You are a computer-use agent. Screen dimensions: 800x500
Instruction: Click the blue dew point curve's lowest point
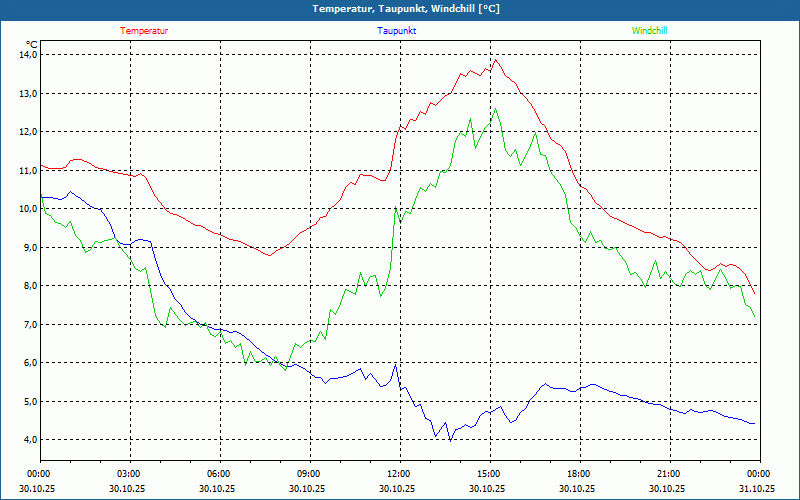click(x=450, y=440)
